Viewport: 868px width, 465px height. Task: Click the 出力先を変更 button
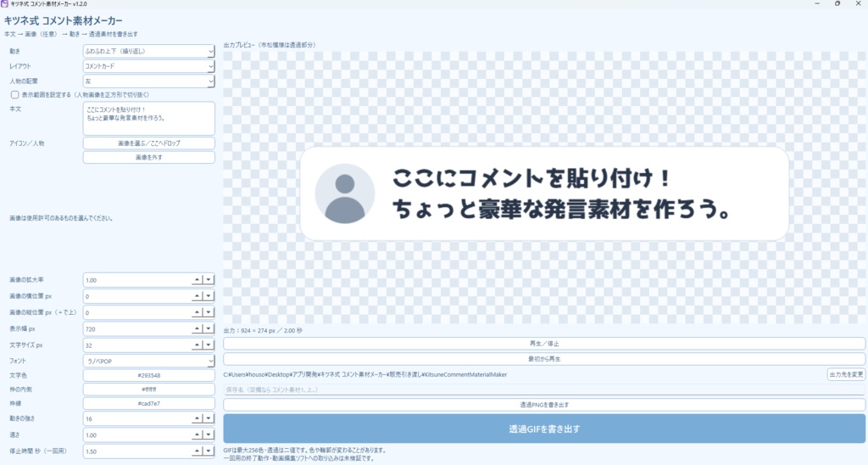click(x=846, y=375)
